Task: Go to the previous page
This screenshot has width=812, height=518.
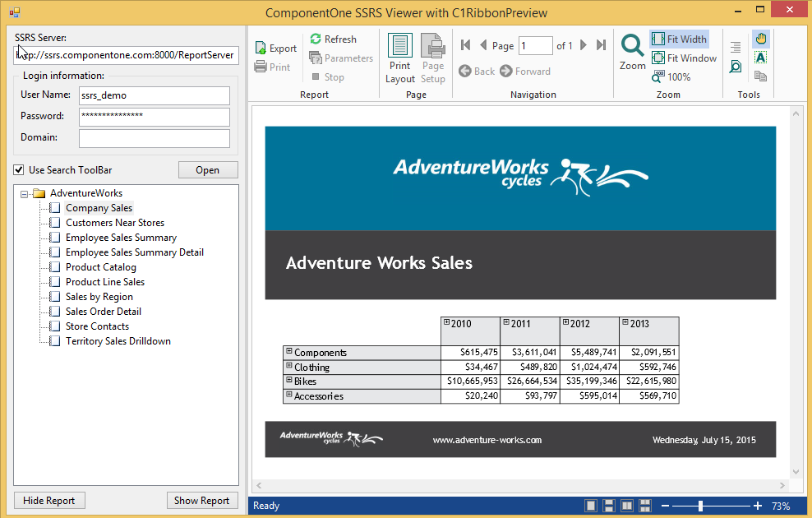Action: pyautogui.click(x=483, y=45)
